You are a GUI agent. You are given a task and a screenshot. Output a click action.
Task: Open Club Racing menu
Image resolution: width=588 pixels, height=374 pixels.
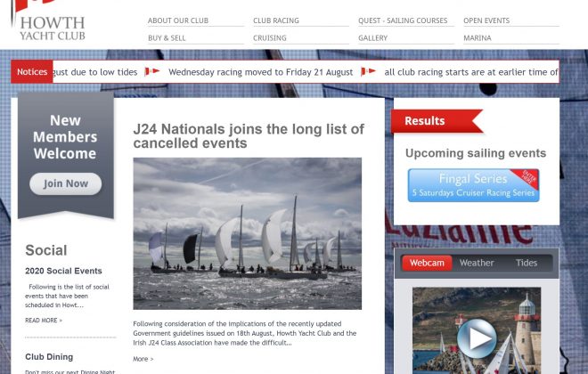(276, 20)
